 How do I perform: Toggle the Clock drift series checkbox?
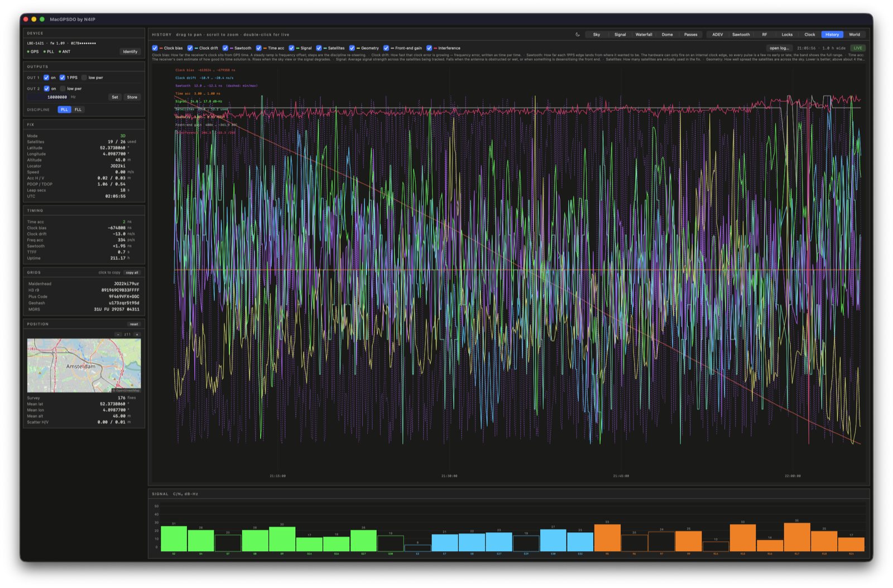point(190,48)
